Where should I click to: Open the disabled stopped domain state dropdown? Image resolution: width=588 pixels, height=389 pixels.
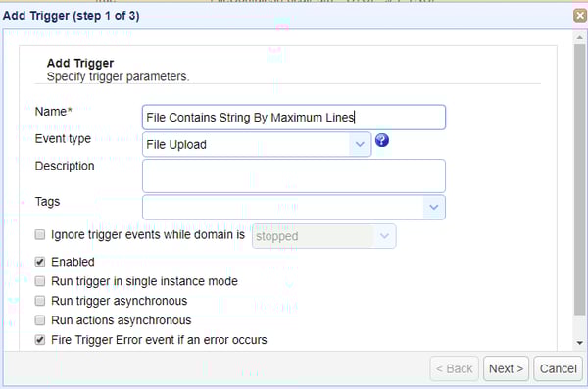(324, 236)
